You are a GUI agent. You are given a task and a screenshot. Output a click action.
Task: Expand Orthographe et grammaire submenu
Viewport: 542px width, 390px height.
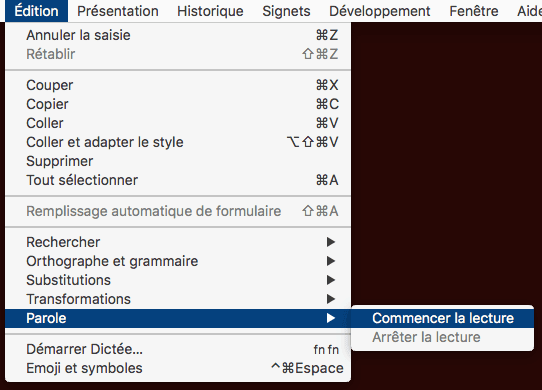coord(178,261)
